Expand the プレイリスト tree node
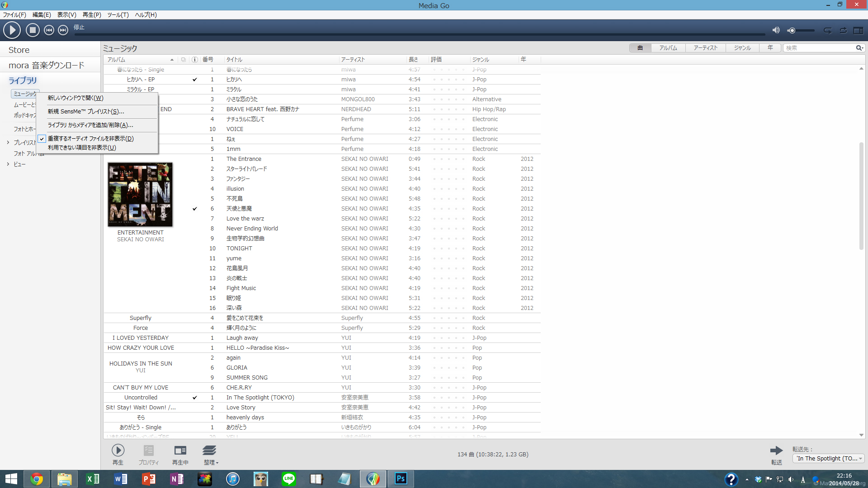This screenshot has width=868, height=488. coord(8,142)
